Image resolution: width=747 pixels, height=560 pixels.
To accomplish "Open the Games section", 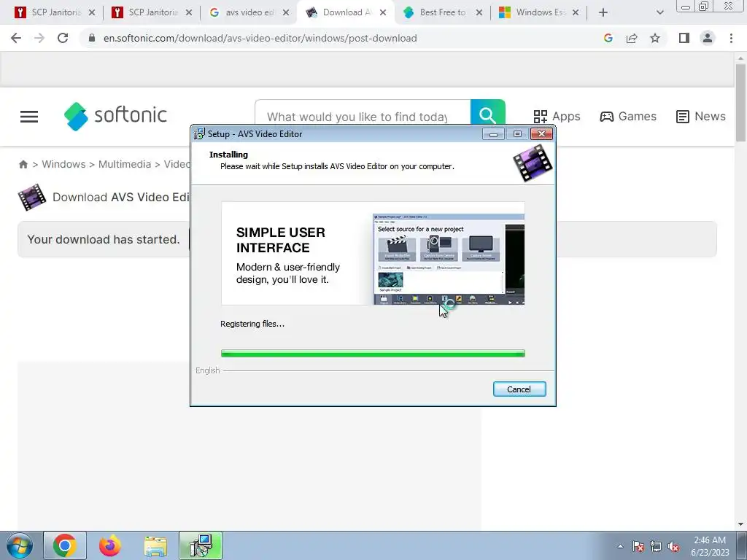I will click(628, 116).
